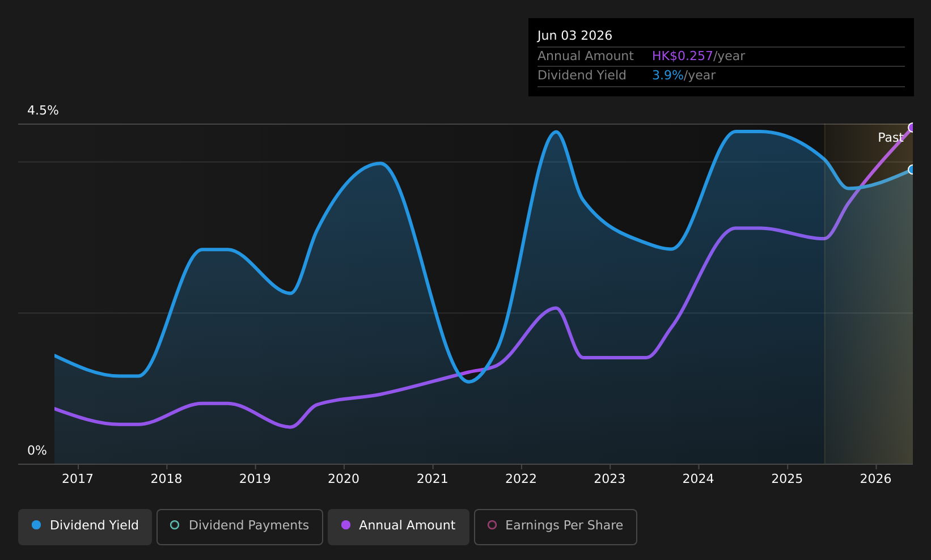The width and height of the screenshot is (931, 560).
Task: Click the 'Dividend Yield' tooltip row label
Action: [582, 75]
